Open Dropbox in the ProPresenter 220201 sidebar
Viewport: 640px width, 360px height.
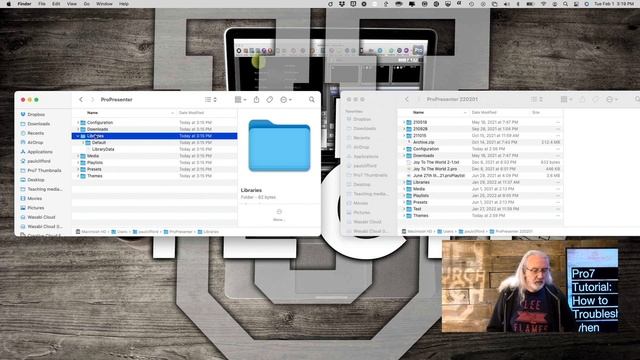pos(362,119)
